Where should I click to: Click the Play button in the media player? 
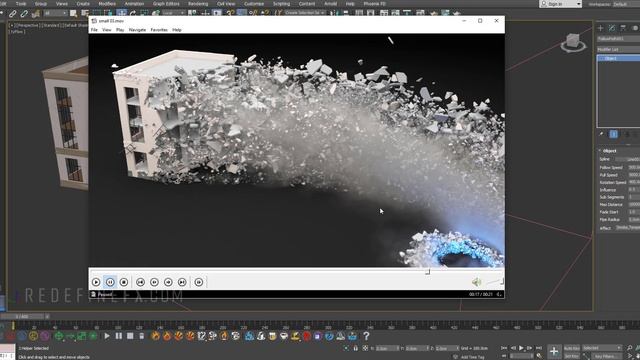(x=96, y=282)
